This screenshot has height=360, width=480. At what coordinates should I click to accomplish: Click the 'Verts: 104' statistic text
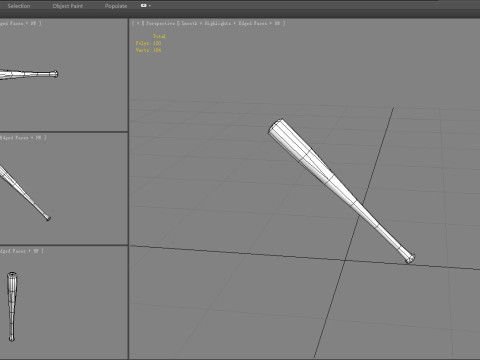coord(148,50)
